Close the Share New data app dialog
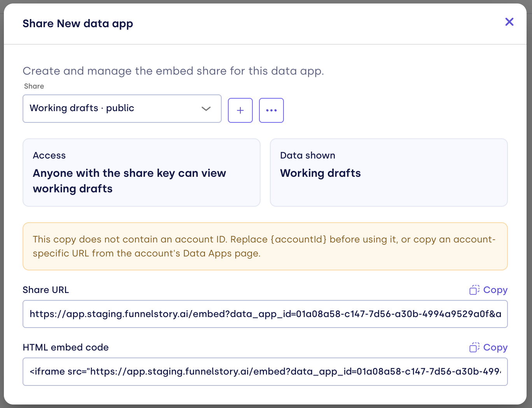 click(x=509, y=22)
